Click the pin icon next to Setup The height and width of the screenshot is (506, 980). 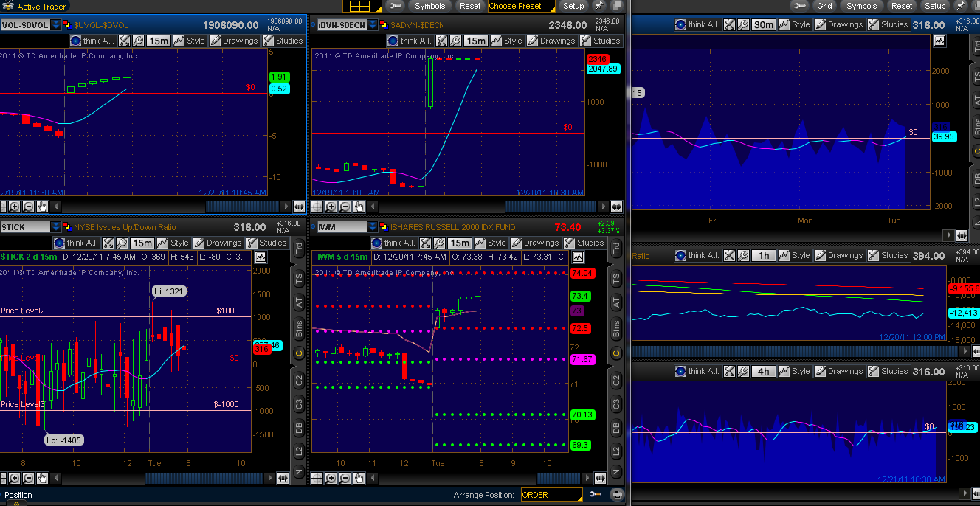pos(598,6)
